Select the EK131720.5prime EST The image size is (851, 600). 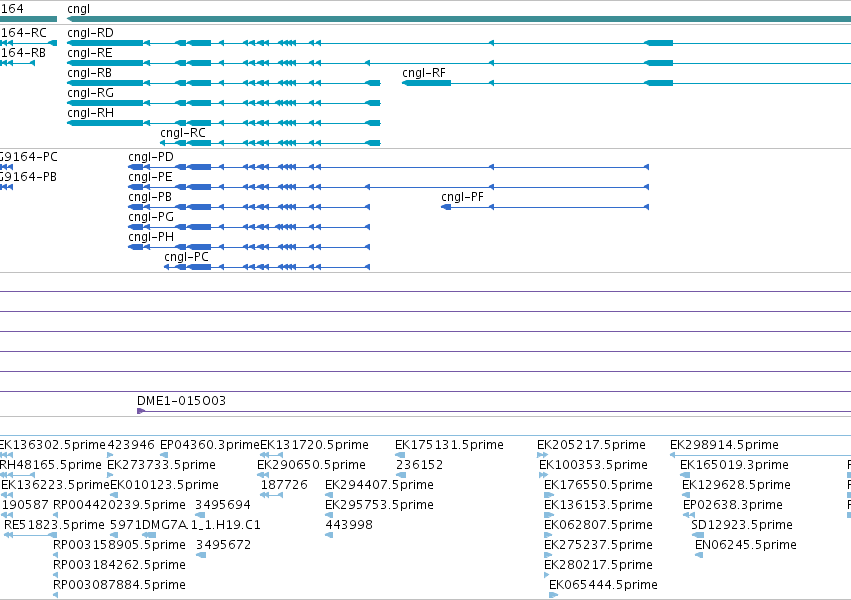pos(315,445)
